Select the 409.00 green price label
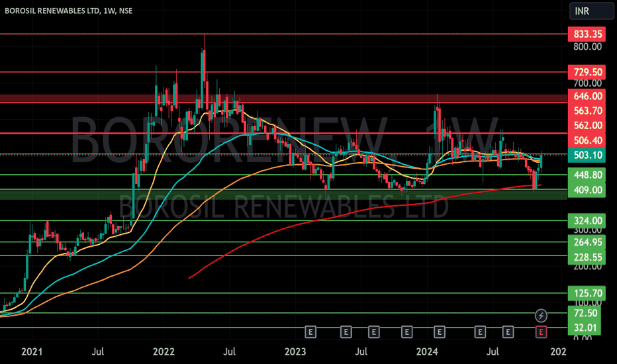Image resolution: width=617 pixels, height=364 pixels. (587, 190)
